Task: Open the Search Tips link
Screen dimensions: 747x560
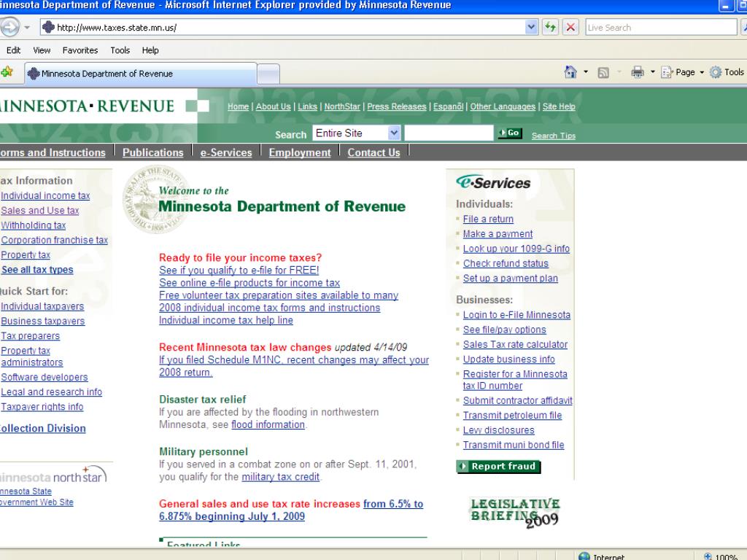Action: (554, 136)
